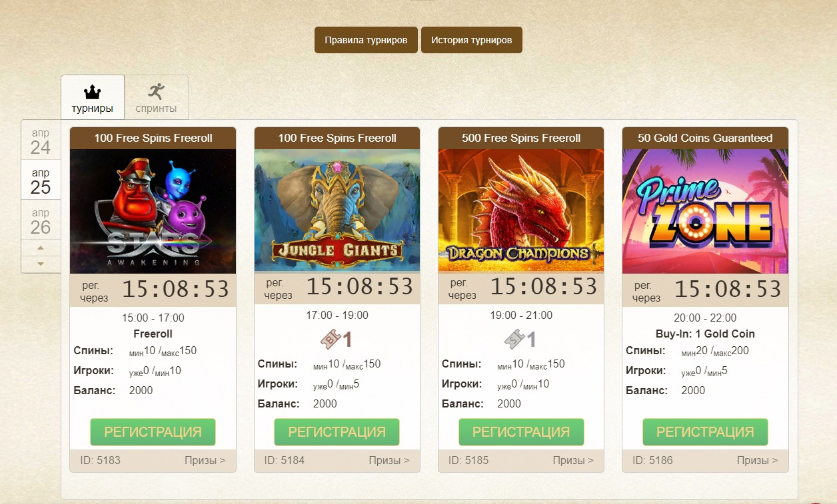Select April 26 in date list
Screen dimensions: 837x504
[41, 220]
